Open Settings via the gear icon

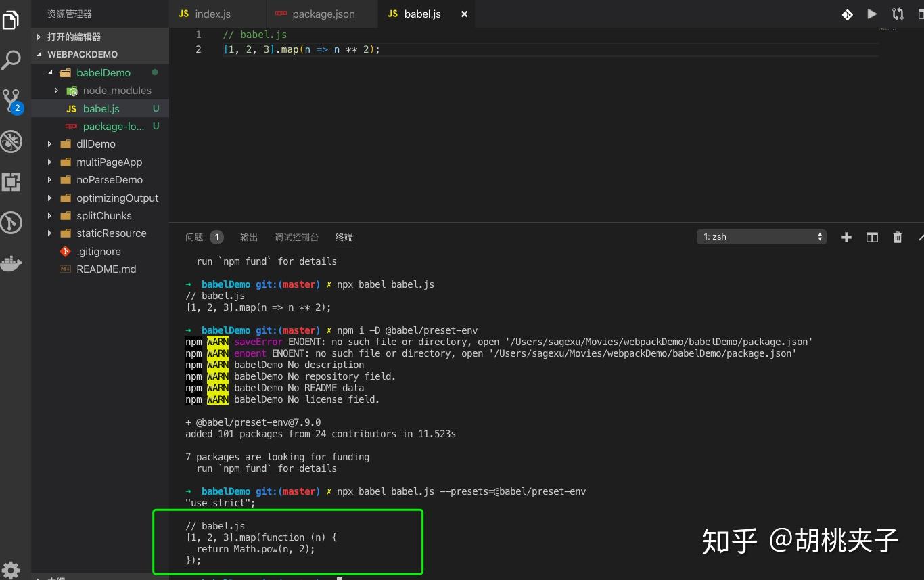[11, 568]
